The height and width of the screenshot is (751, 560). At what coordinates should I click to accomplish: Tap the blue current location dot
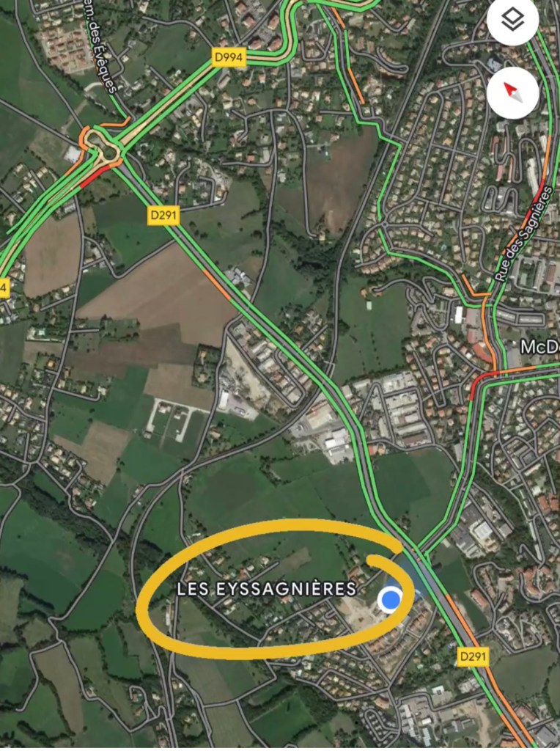390,599
